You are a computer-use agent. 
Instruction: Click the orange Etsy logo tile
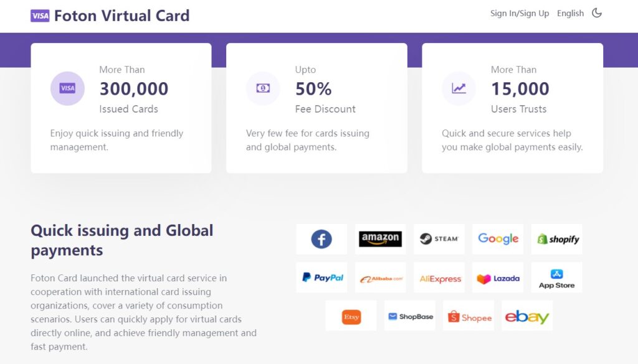tap(351, 315)
